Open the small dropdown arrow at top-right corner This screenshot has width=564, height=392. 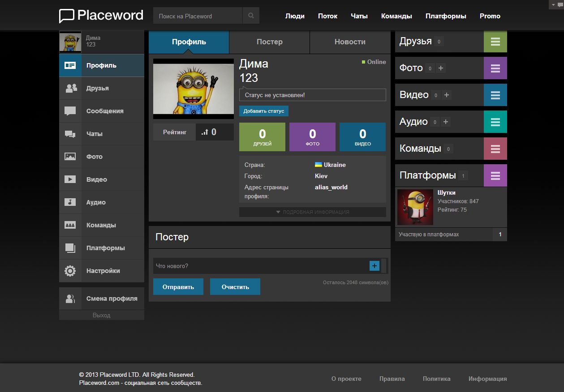click(553, 4)
